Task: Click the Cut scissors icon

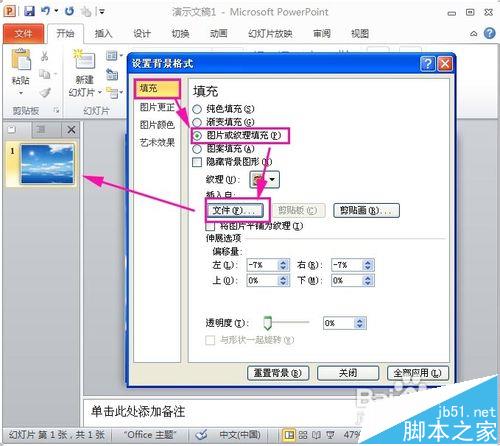Action: (x=44, y=56)
